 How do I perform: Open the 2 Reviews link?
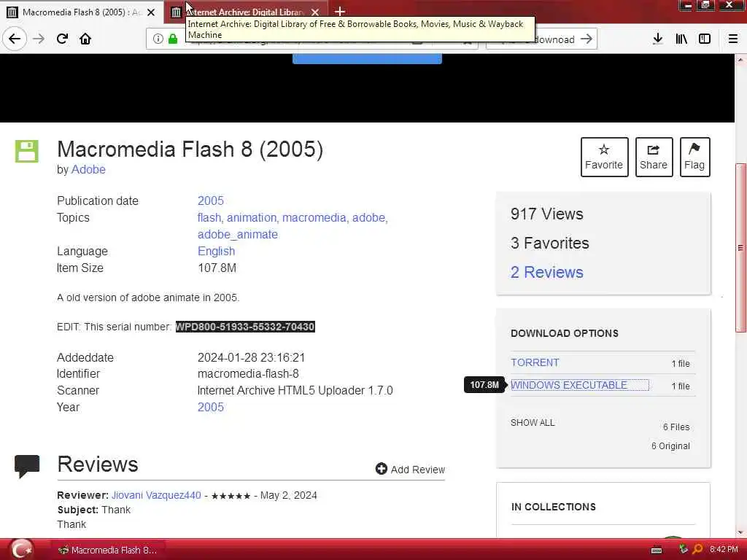(547, 272)
